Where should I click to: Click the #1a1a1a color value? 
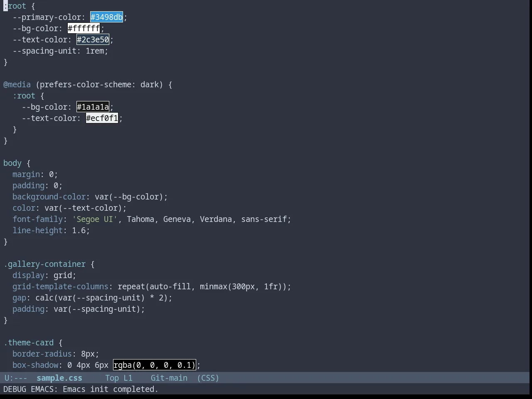point(93,107)
